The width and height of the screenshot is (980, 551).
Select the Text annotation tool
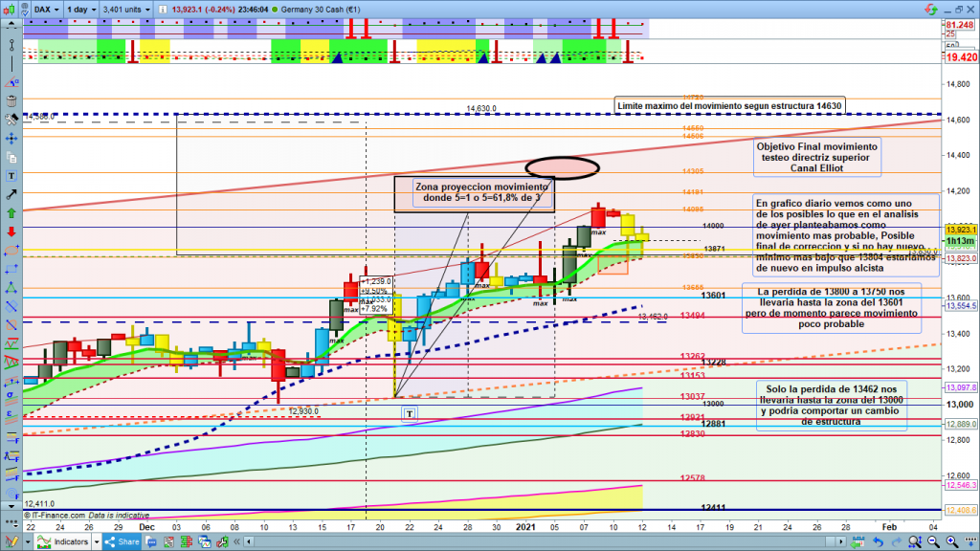pos(11,177)
